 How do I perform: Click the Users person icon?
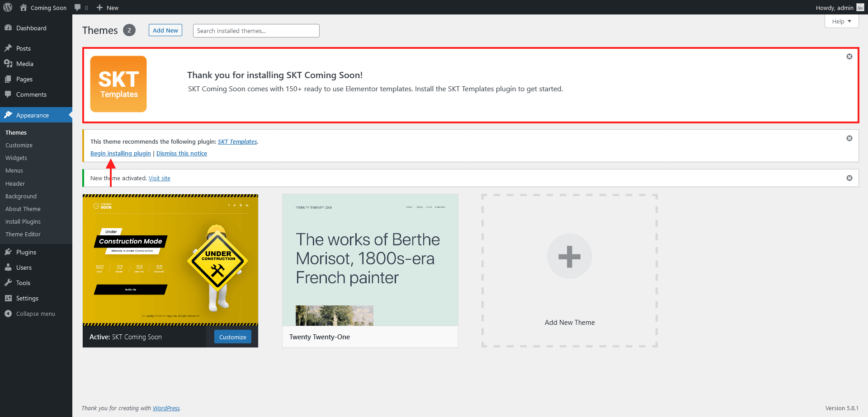(8, 267)
